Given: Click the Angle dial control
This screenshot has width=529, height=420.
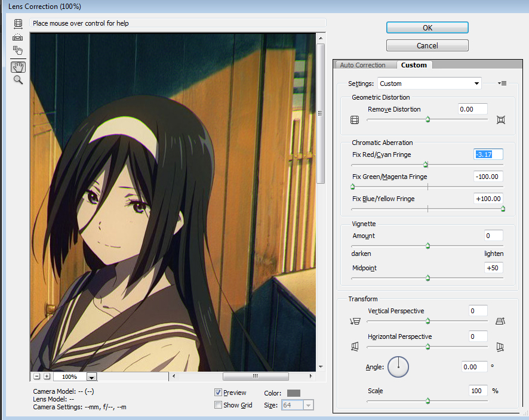Looking at the screenshot, I should [398, 366].
